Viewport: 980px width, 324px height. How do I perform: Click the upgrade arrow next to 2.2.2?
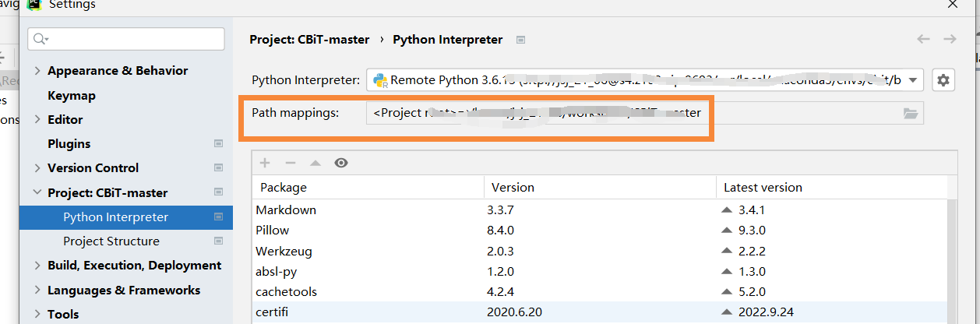coord(727,251)
